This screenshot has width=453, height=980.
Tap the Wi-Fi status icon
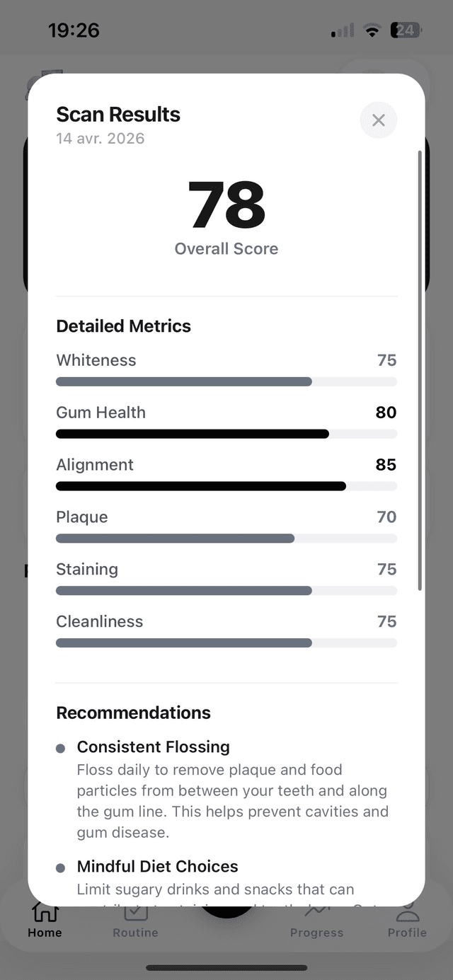tap(371, 30)
